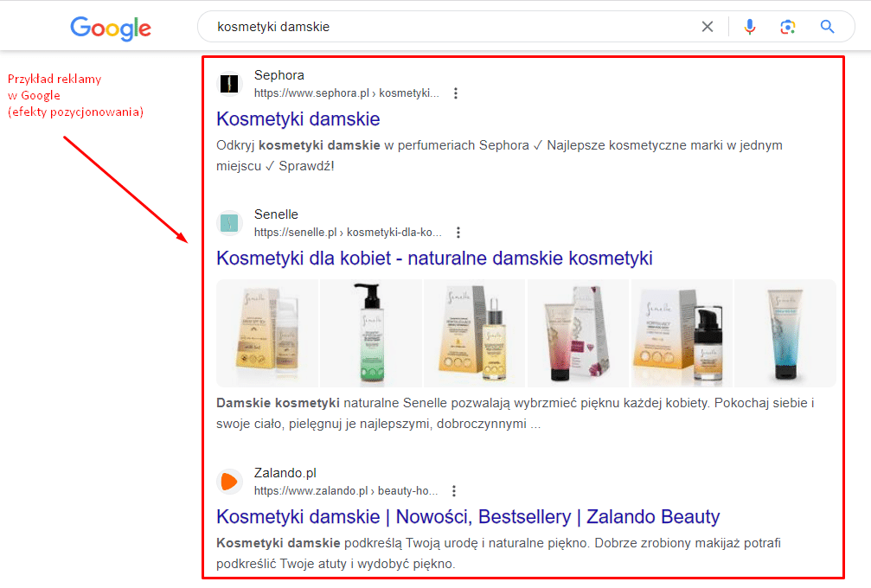This screenshot has width=871, height=588.
Task: Open Senelle green pump bottle thumbnail
Action: (x=371, y=333)
